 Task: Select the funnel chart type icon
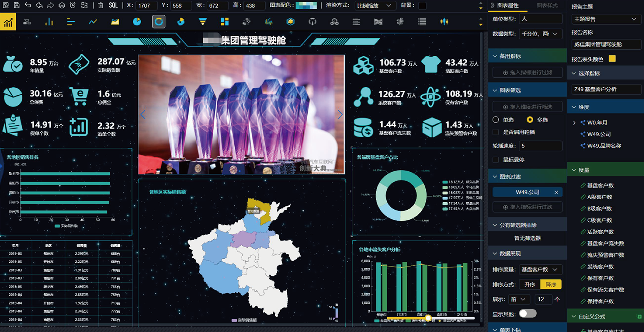[202, 22]
